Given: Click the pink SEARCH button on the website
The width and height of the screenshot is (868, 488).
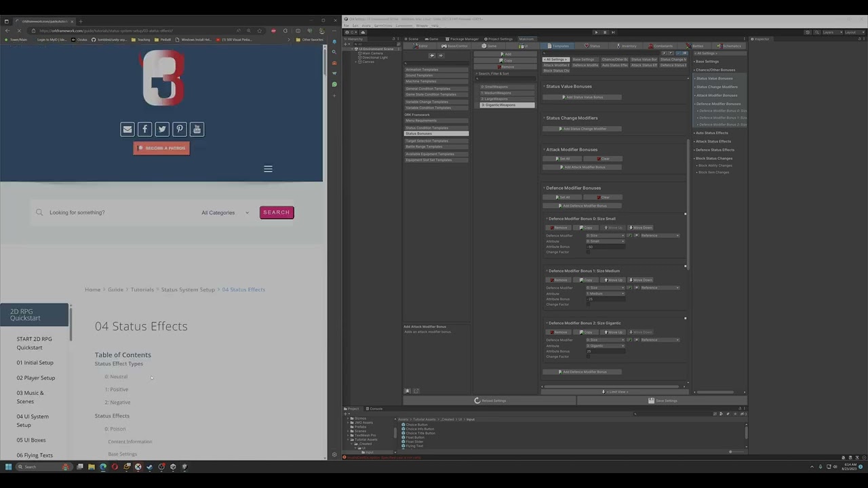Looking at the screenshot, I should (x=277, y=212).
